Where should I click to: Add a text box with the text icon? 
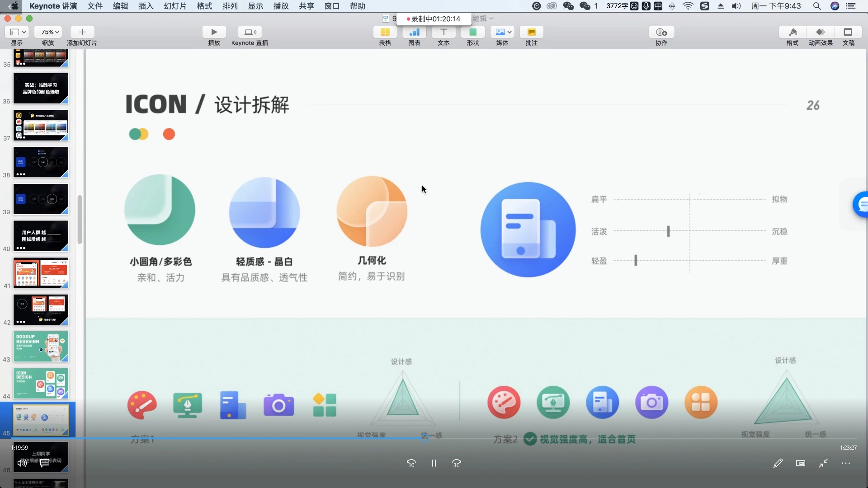[443, 32]
